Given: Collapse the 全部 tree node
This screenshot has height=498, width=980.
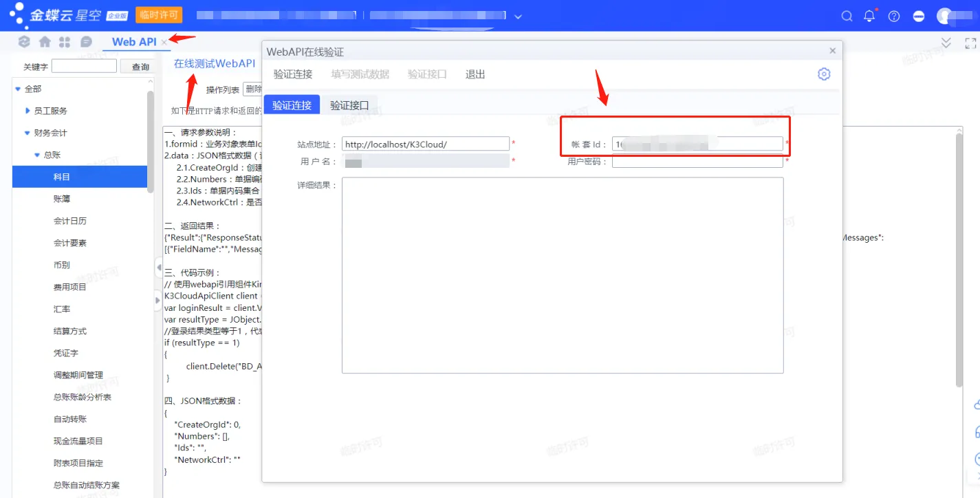Looking at the screenshot, I should [x=18, y=89].
